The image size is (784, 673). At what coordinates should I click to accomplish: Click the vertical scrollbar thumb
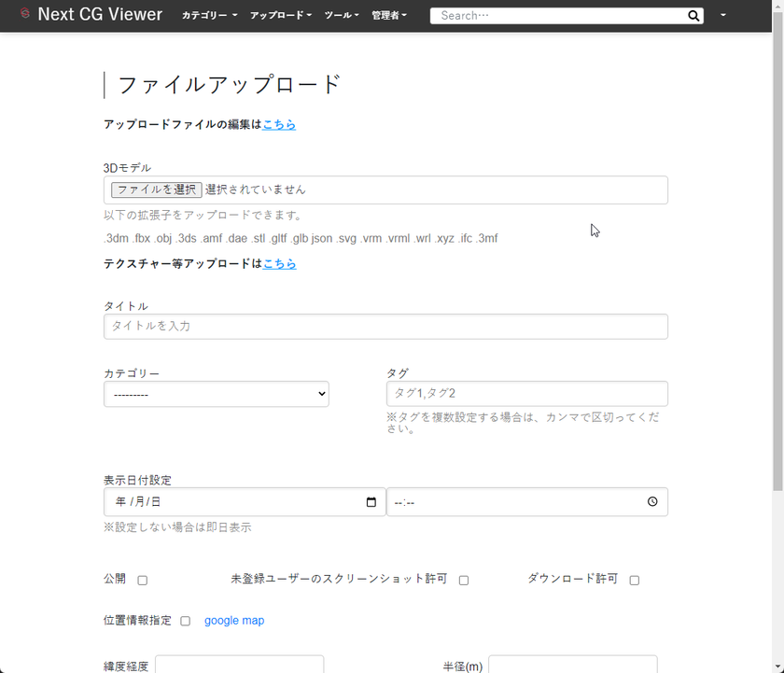777,250
